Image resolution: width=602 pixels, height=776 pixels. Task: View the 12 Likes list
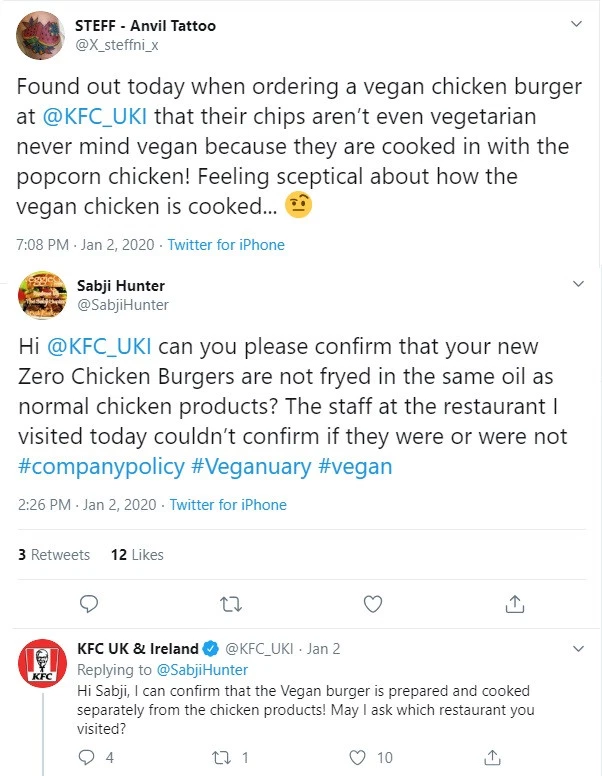137,554
